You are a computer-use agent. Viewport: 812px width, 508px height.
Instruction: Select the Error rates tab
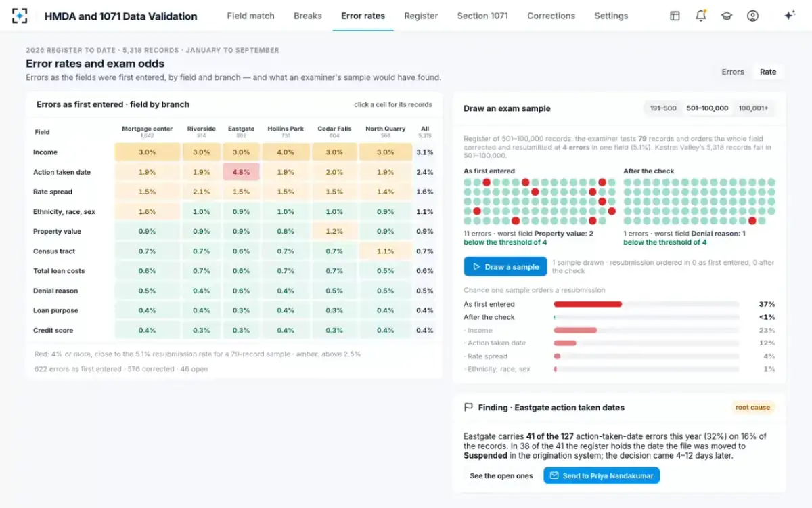tap(363, 16)
